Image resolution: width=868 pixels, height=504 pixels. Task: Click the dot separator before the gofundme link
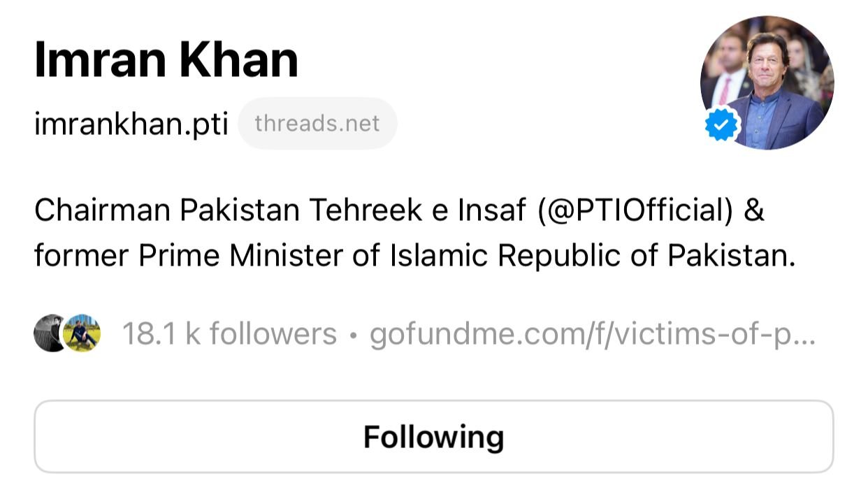pyautogui.click(x=354, y=335)
